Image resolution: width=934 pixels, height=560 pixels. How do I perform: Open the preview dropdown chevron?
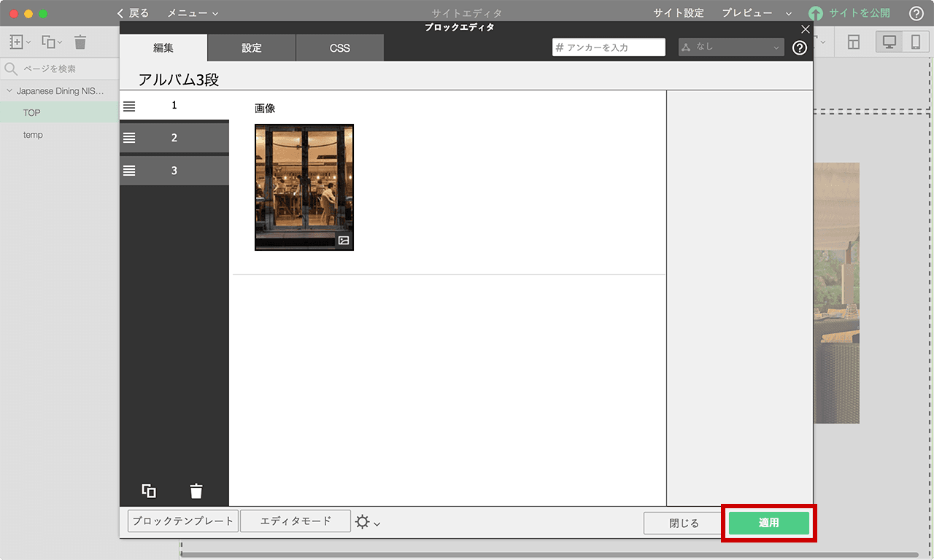coord(789,14)
